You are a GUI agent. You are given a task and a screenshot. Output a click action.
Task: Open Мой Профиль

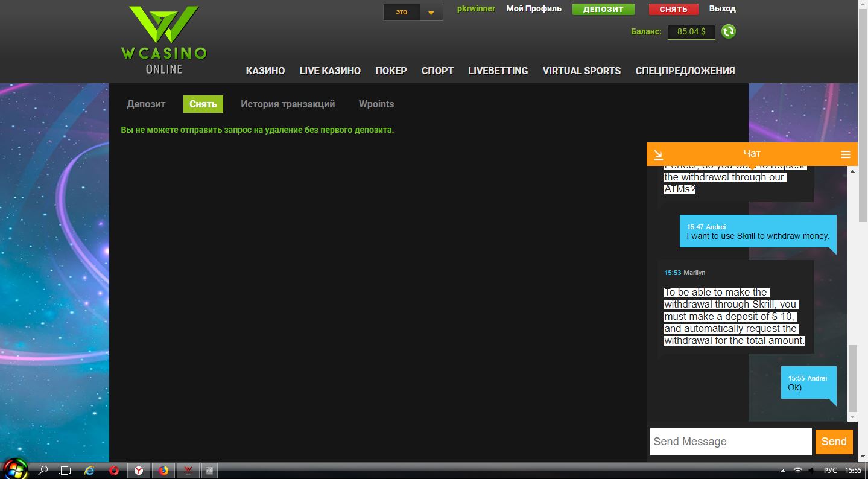point(534,9)
